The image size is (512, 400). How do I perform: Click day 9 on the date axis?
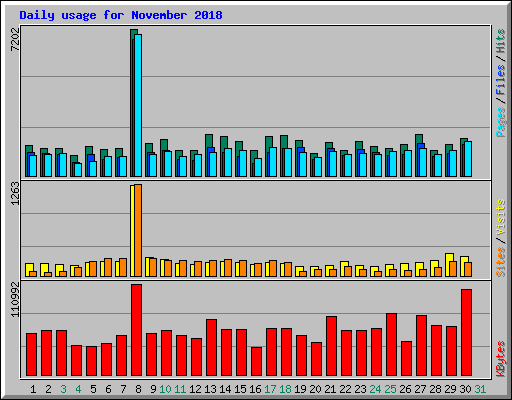click(x=153, y=389)
